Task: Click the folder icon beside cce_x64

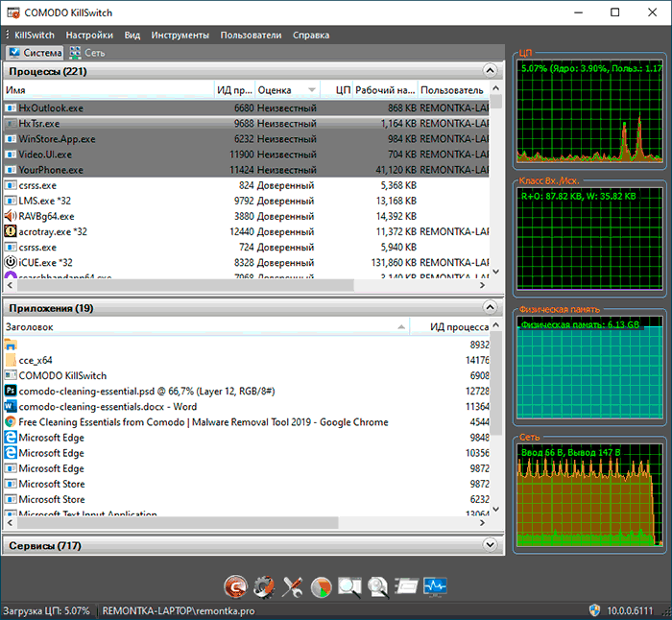Action: pyautogui.click(x=11, y=360)
